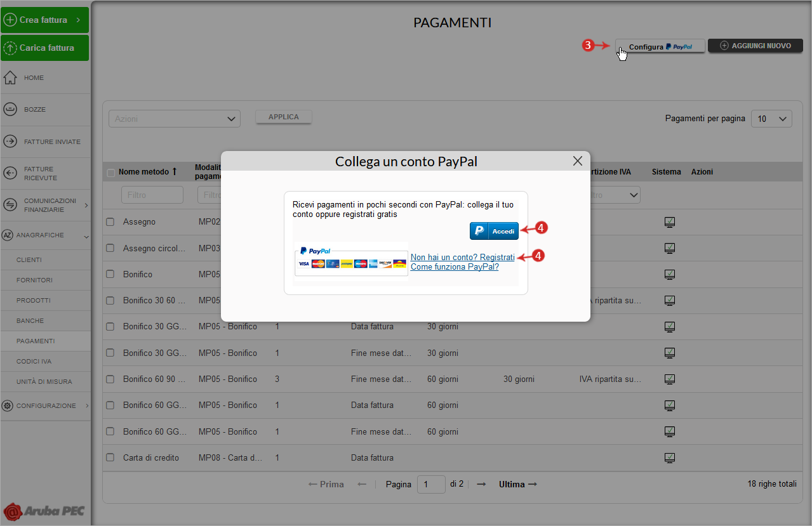Click the system monitor icon in Assegno row

point(669,222)
